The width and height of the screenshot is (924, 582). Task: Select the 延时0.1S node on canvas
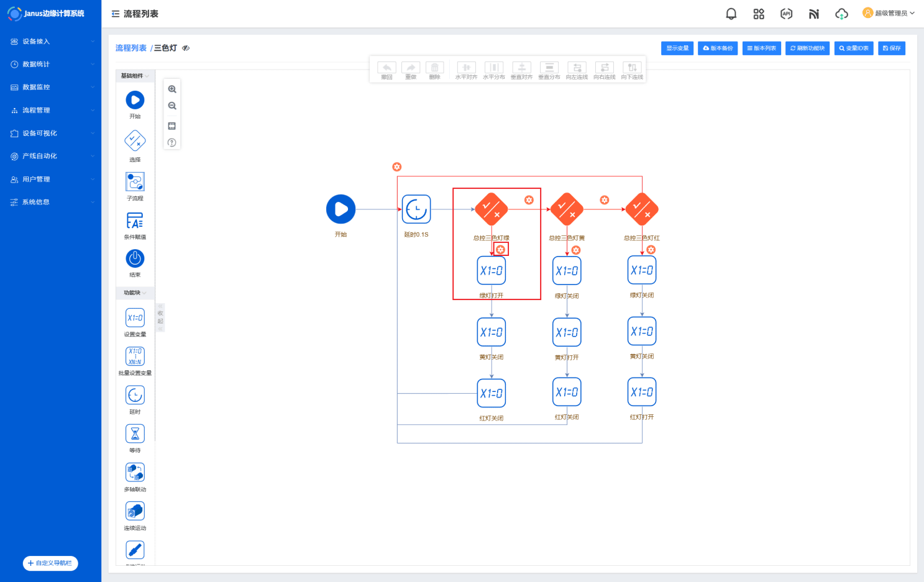[x=416, y=209]
